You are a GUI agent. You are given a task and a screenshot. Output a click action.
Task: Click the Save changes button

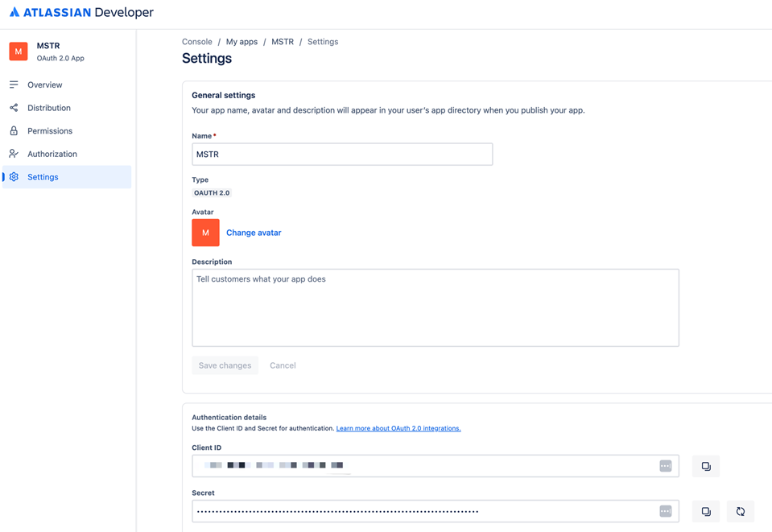pyautogui.click(x=225, y=365)
